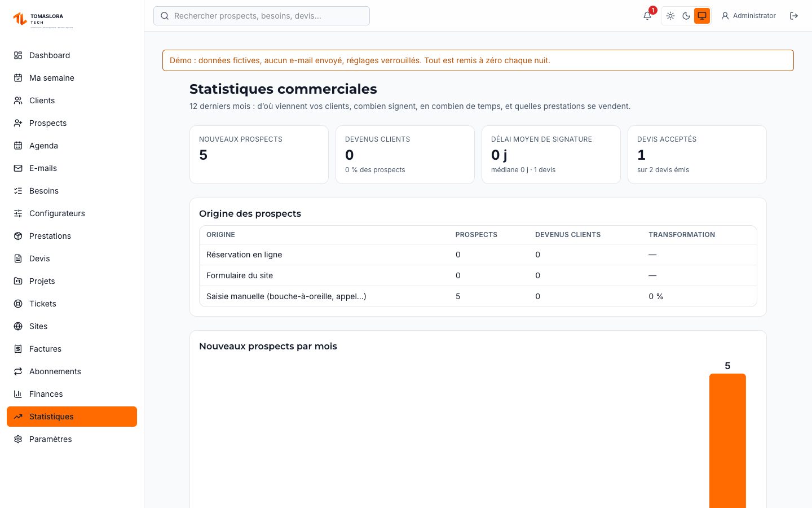Click the TRANSFORMATION column header
Image resolution: width=812 pixels, height=508 pixels.
(682, 235)
